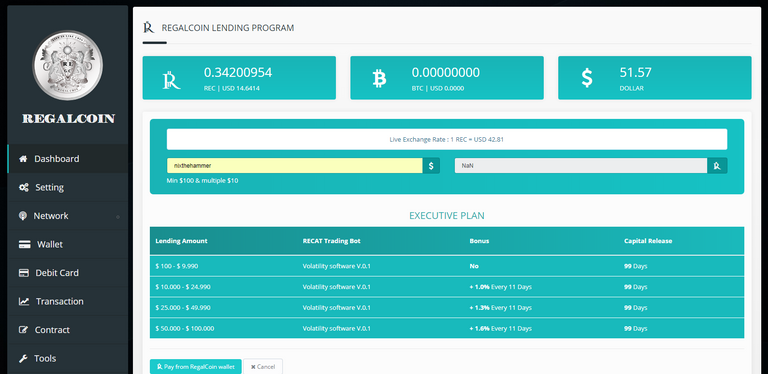Click the Tools wrench icon
The width and height of the screenshot is (768, 374).
click(23, 358)
